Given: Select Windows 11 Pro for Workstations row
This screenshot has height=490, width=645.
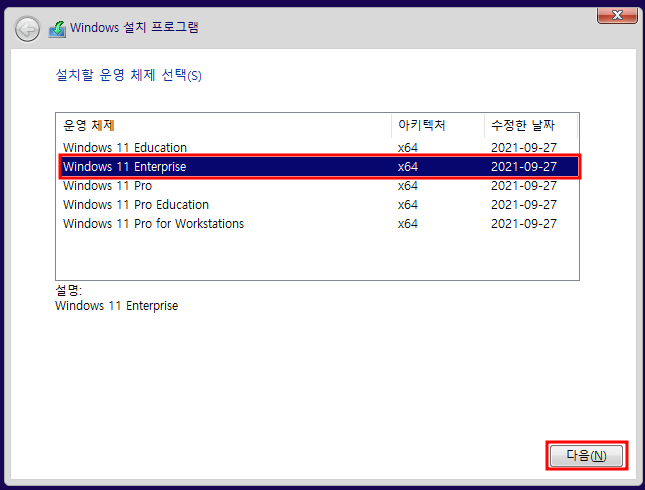Looking at the screenshot, I should coord(318,223).
